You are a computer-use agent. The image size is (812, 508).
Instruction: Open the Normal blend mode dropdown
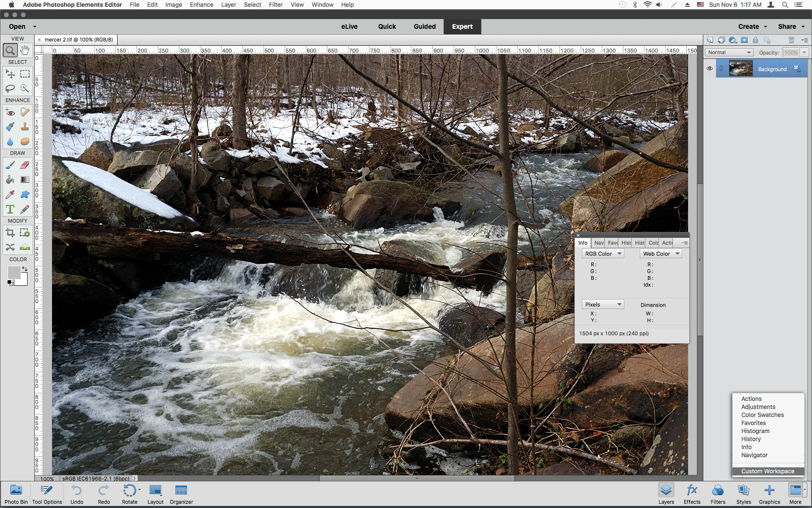(x=730, y=52)
